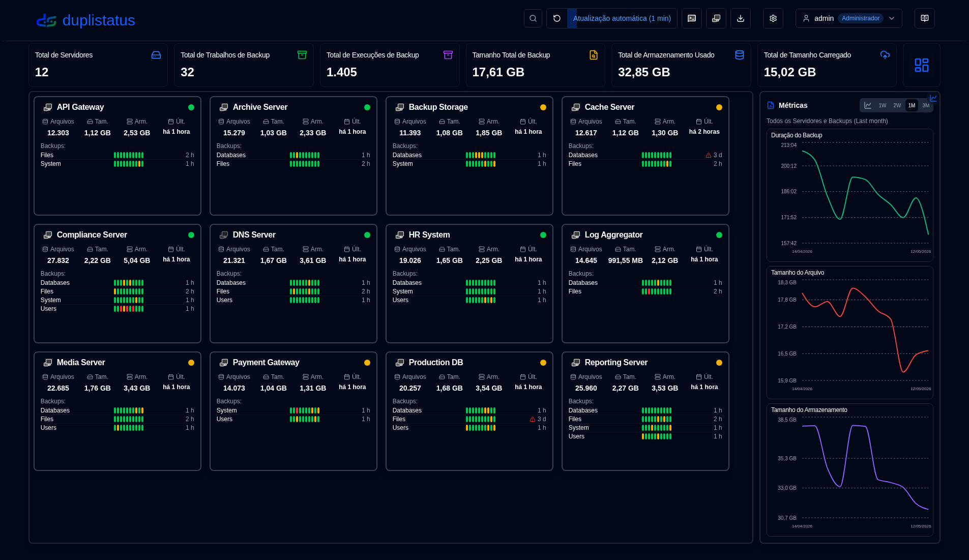This screenshot has width=969, height=560.
Task: Click DNS Server Databases backup row label
Action: click(x=231, y=283)
